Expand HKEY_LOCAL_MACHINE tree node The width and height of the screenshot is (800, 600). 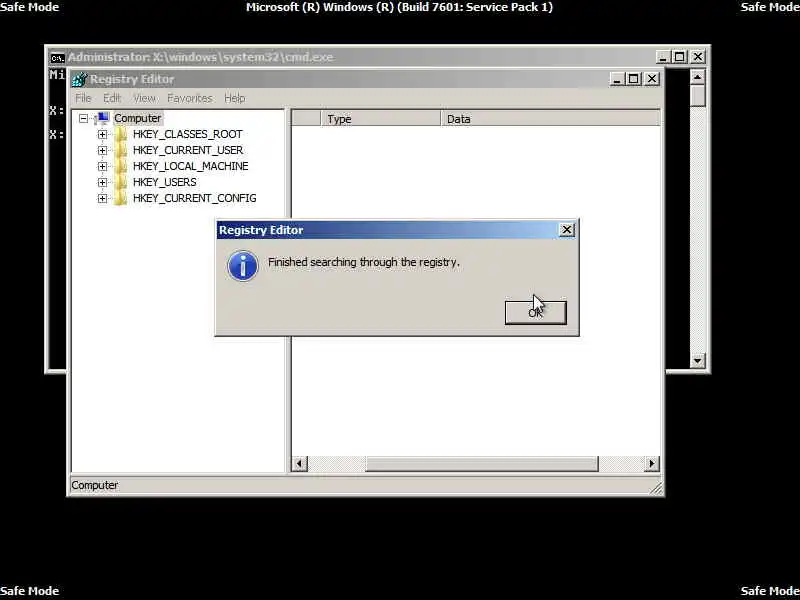(x=103, y=166)
